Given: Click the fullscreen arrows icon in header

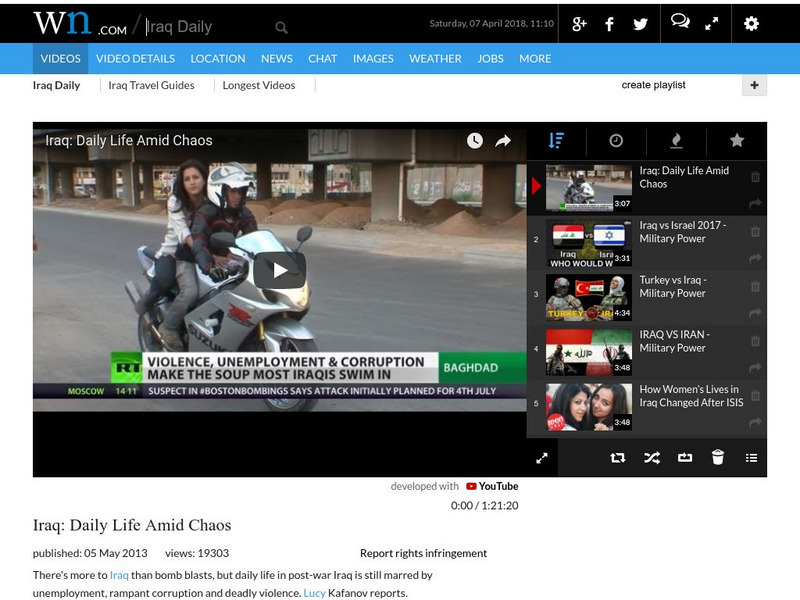Looking at the screenshot, I should [711, 23].
